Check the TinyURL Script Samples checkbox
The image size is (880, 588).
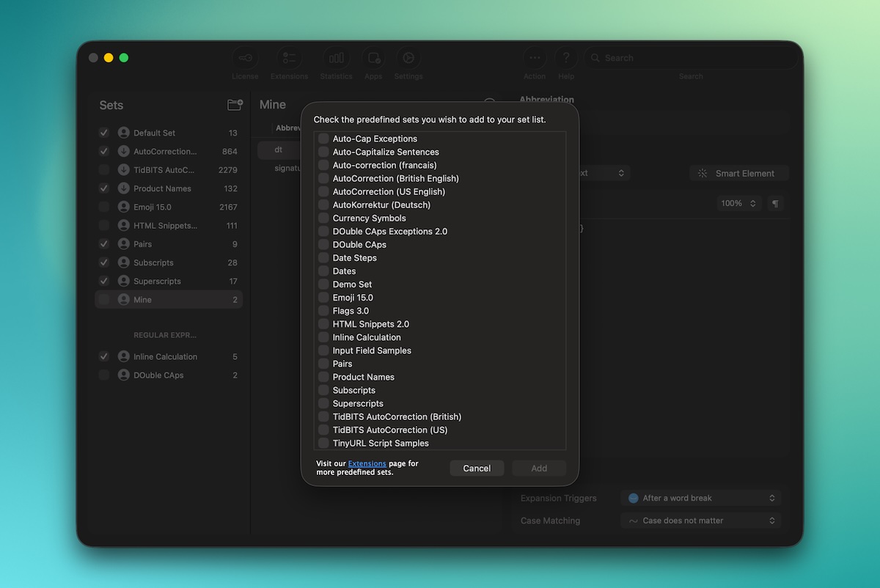pos(323,444)
